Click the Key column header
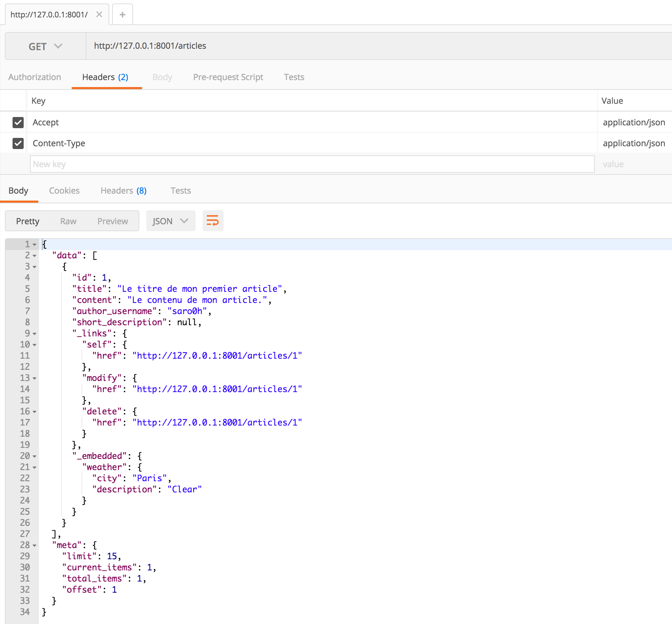 pyautogui.click(x=38, y=101)
